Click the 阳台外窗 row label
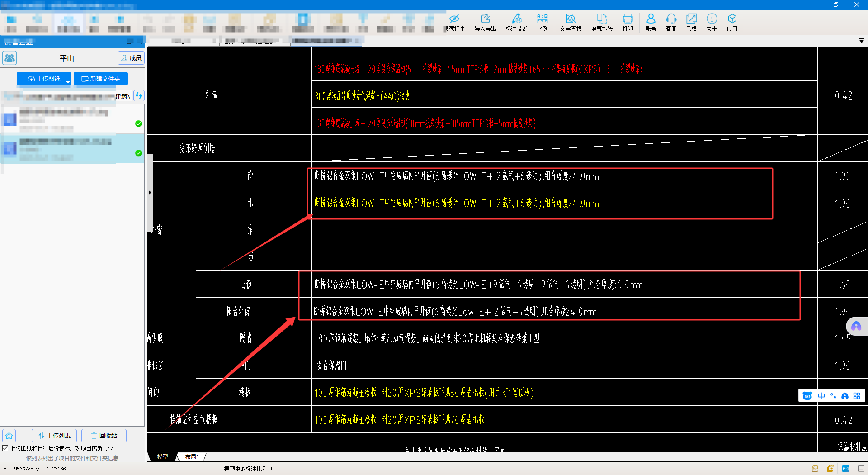 point(238,311)
